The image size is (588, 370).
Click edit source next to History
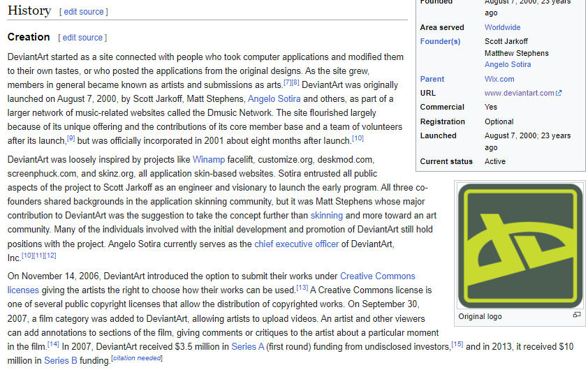pyautogui.click(x=84, y=12)
